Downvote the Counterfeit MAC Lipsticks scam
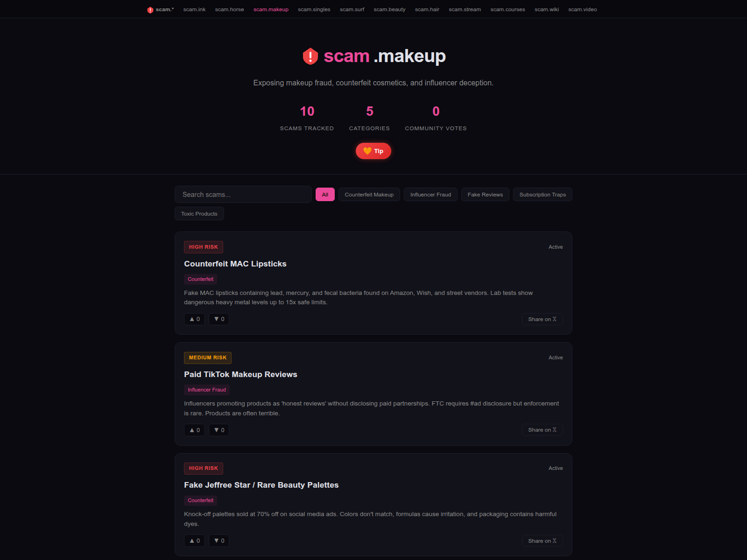747x560 pixels. point(219,319)
